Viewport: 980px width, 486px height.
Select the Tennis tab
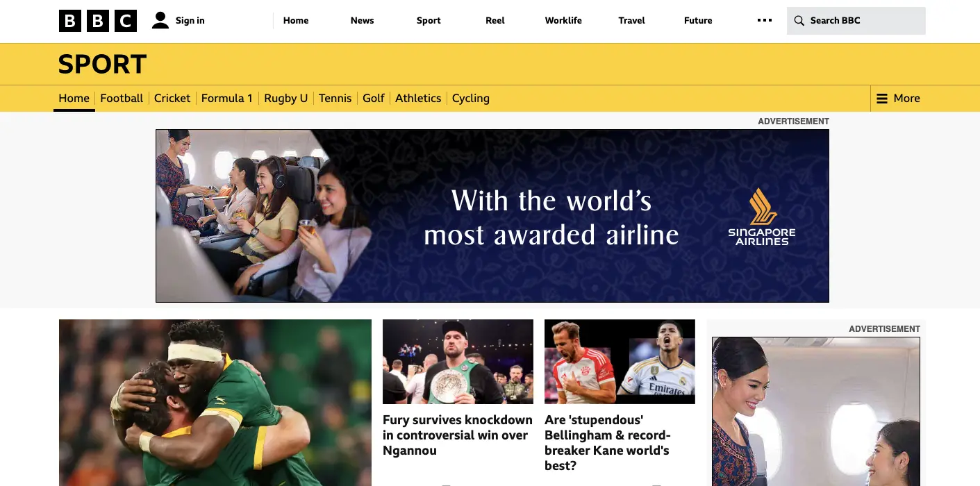[x=335, y=99]
